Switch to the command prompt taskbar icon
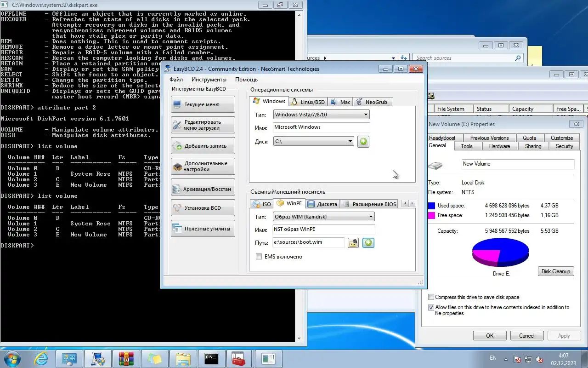 pyautogui.click(x=211, y=359)
